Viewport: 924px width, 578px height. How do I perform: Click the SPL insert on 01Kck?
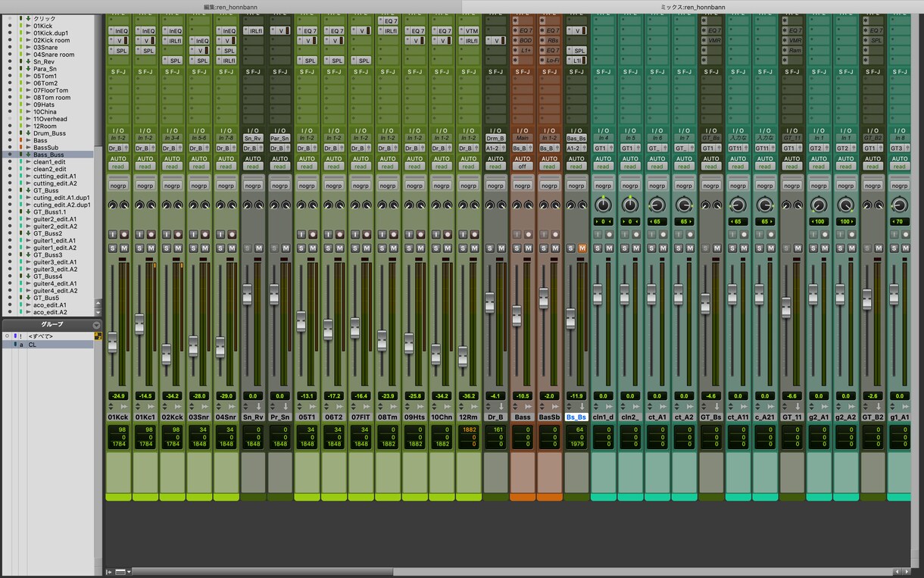[118, 50]
